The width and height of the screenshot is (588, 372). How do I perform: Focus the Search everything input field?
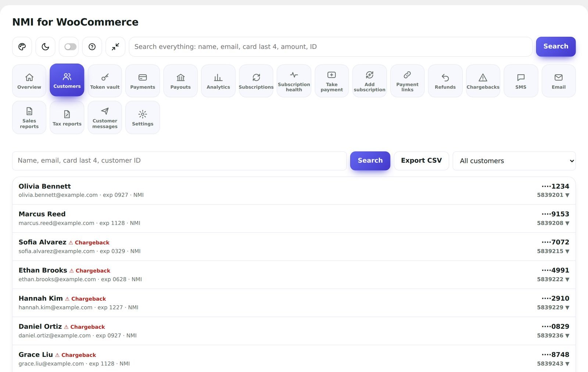click(330, 47)
